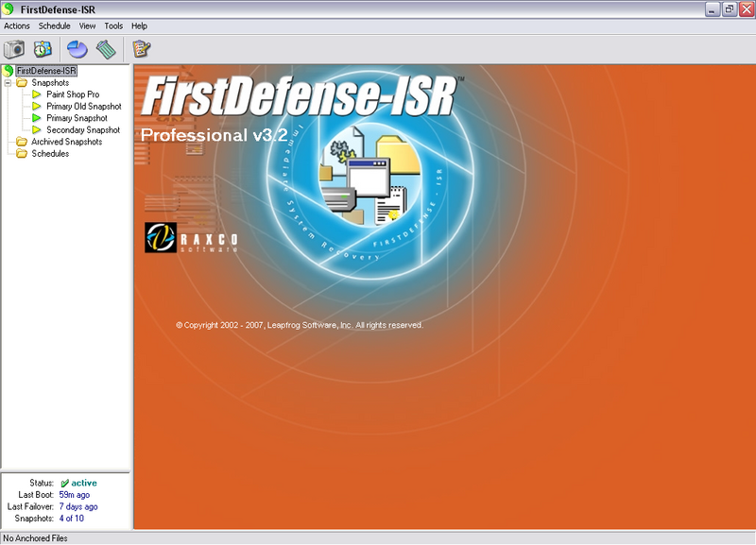
Task: Select the Primary Old Snapshot entry
Action: tap(84, 106)
